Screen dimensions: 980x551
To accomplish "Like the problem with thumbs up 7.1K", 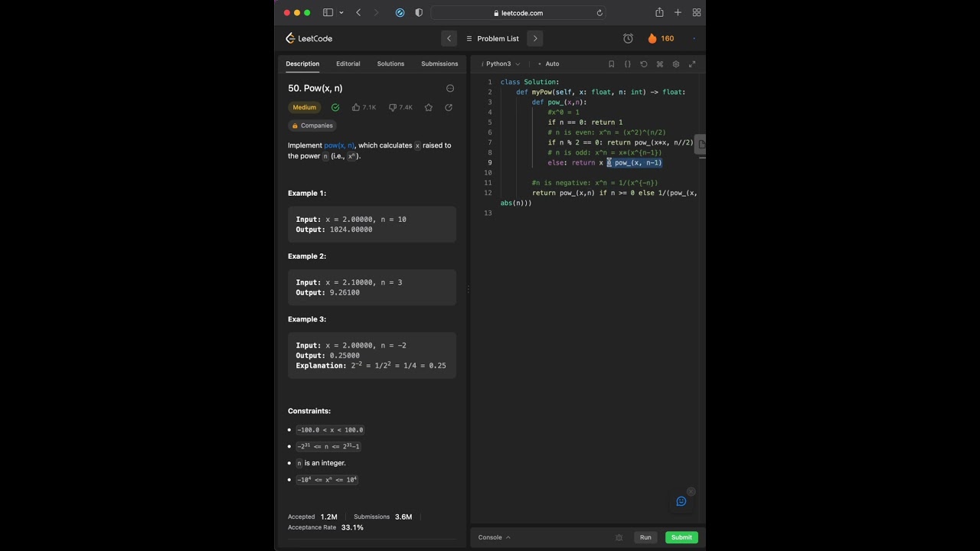I will 364,107.
